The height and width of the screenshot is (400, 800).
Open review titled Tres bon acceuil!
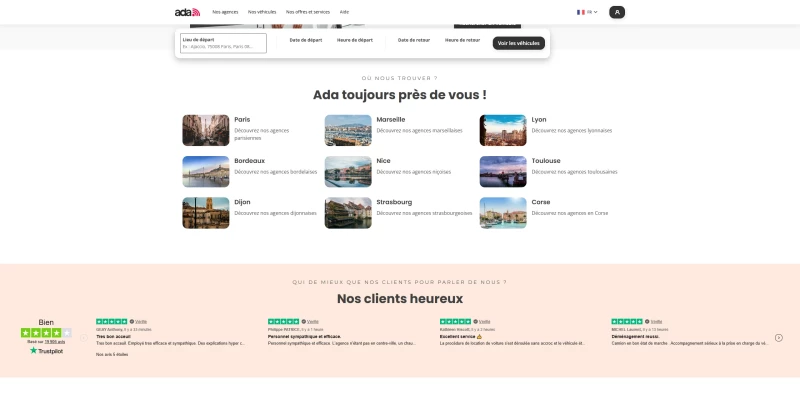(x=113, y=337)
